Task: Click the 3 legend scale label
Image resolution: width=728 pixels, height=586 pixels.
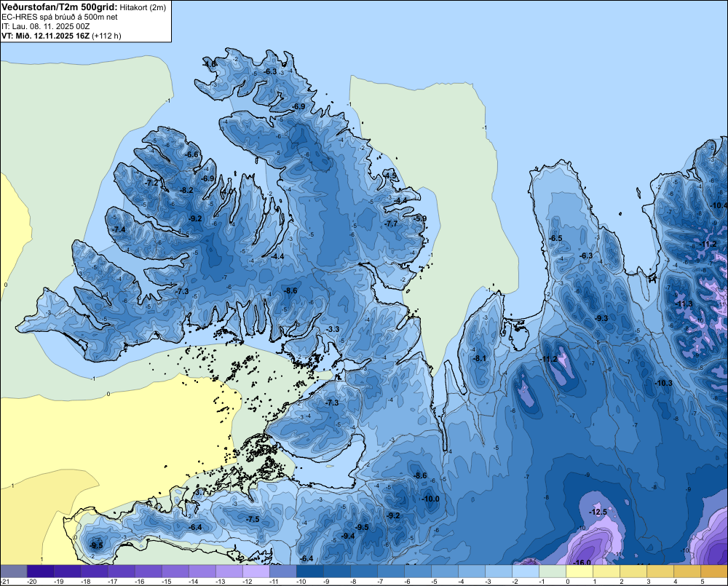Action: [648, 582]
